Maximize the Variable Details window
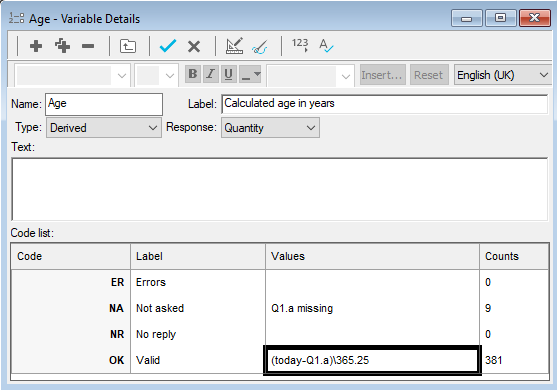This screenshot has height=390, width=557. coord(500,18)
